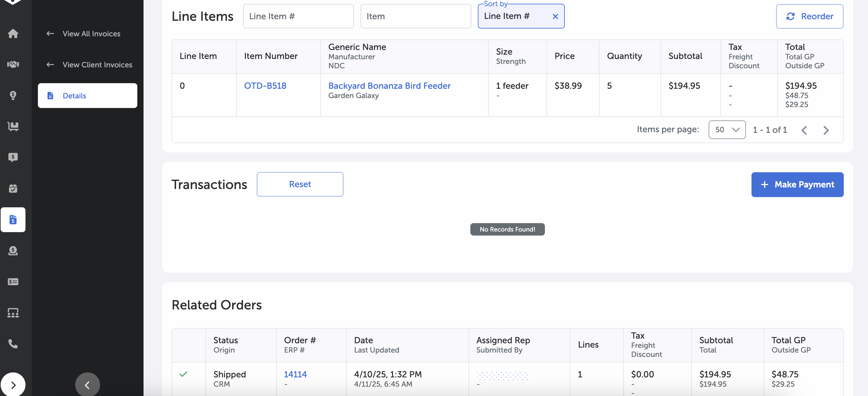Open the calendar check sidebar icon
Viewport: 868px width, 396px height.
click(13, 189)
